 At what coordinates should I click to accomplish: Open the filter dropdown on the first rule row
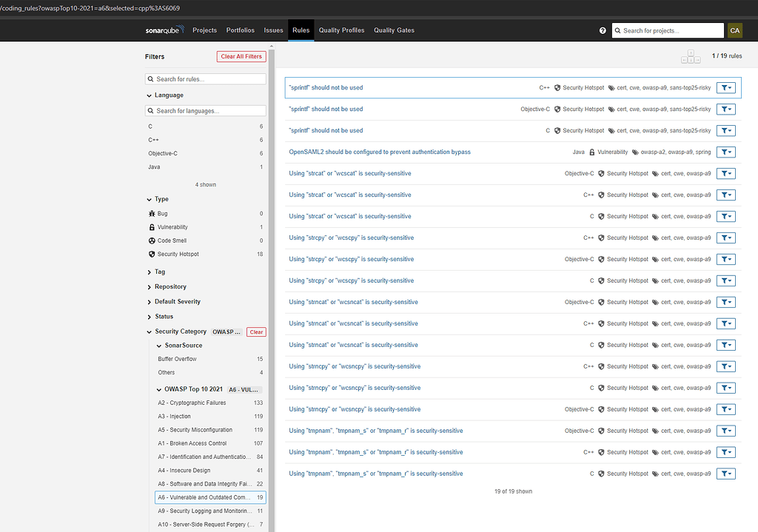[x=725, y=87]
